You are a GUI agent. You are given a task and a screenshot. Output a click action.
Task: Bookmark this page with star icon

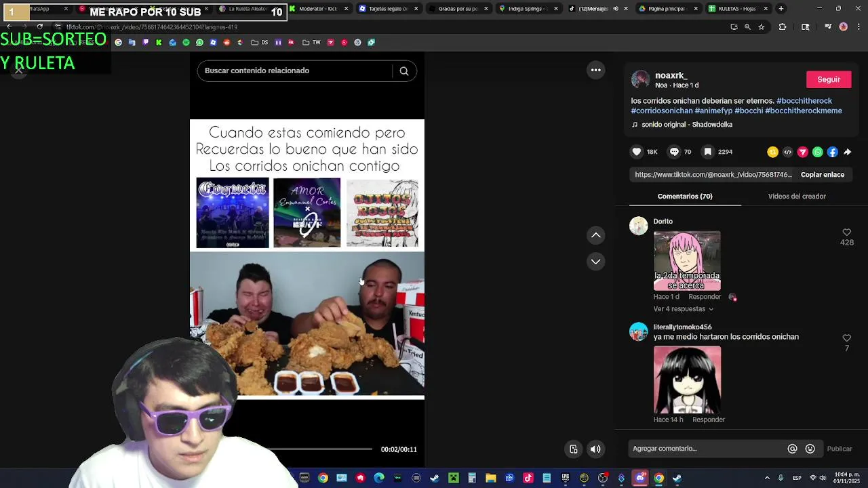tap(762, 27)
